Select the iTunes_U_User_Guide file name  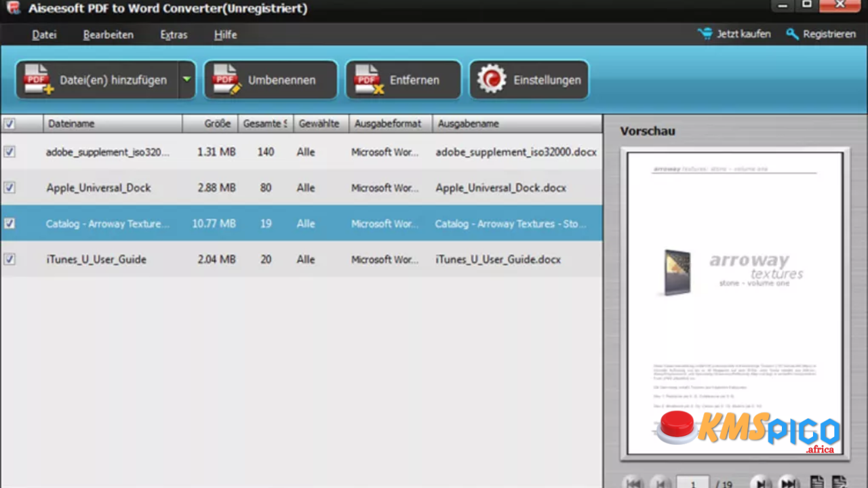tap(96, 259)
